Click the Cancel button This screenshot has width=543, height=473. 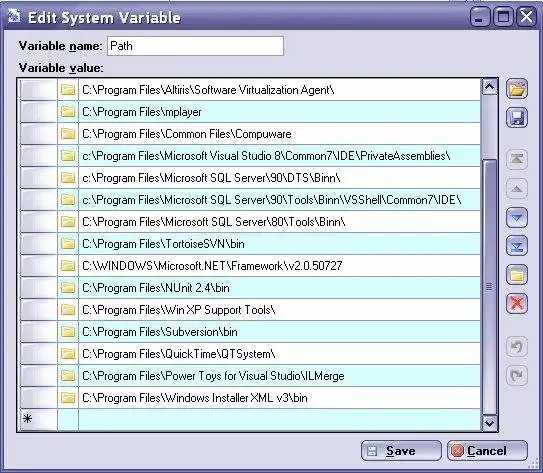[487, 451]
